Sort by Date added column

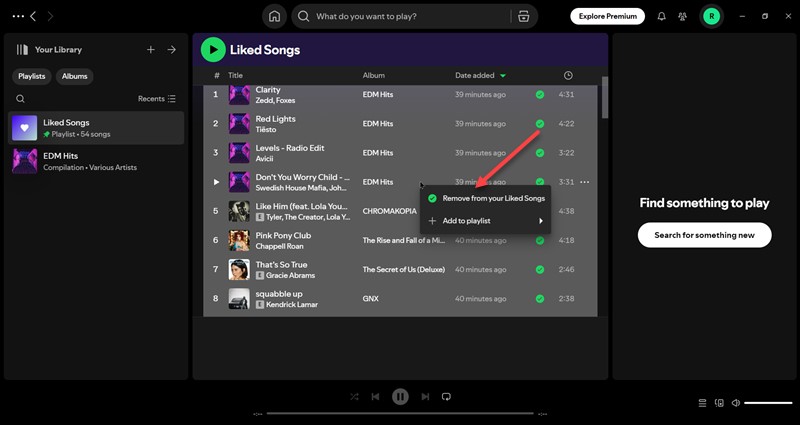click(474, 76)
